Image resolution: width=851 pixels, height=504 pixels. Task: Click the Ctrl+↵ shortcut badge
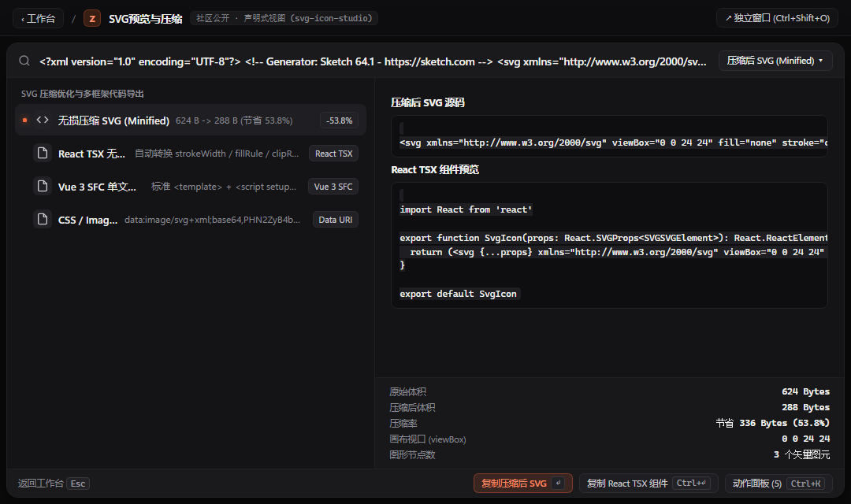pyautogui.click(x=692, y=483)
